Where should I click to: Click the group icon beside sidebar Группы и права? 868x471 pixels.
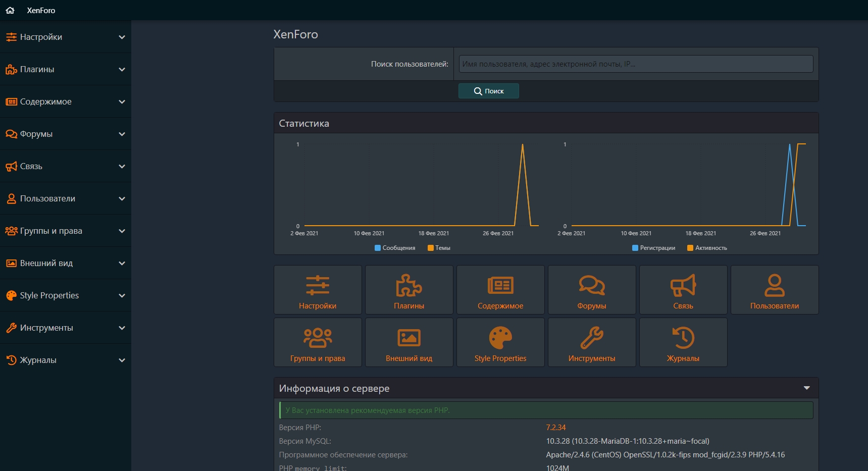[11, 231]
